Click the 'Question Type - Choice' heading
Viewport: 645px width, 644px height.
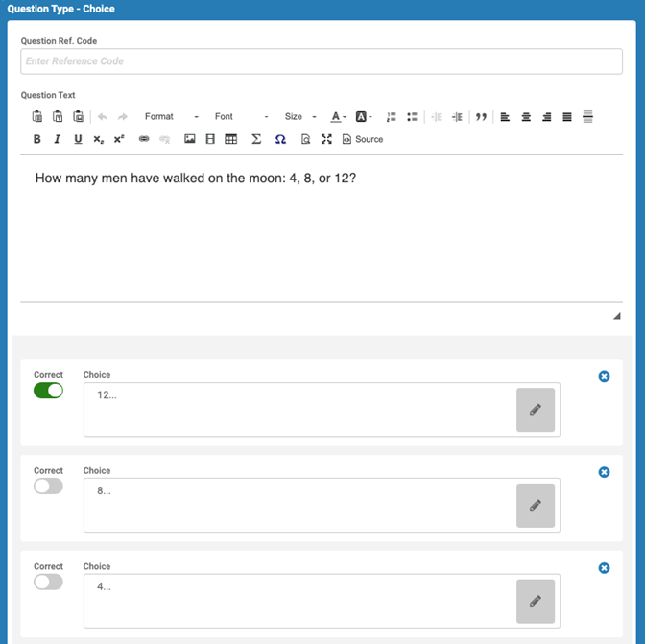coord(60,9)
